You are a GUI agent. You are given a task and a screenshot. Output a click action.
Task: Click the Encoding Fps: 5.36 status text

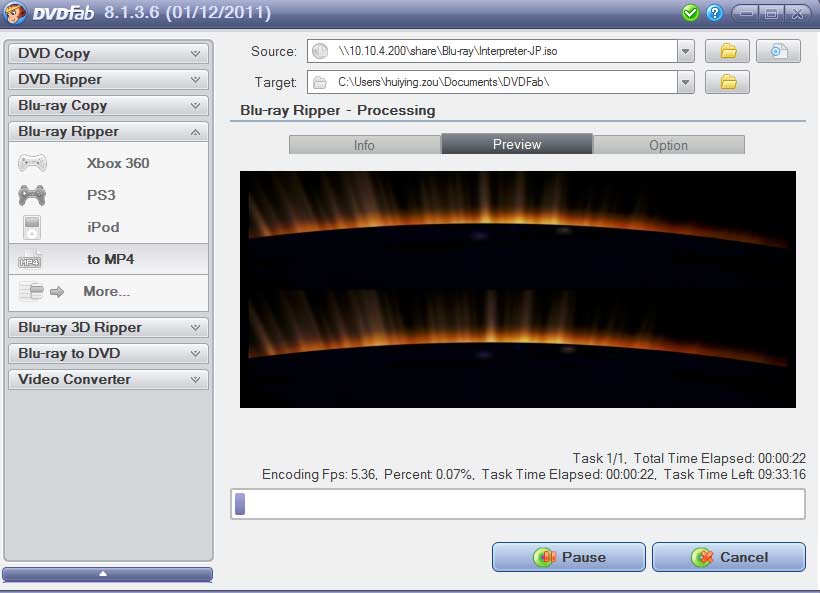point(319,474)
